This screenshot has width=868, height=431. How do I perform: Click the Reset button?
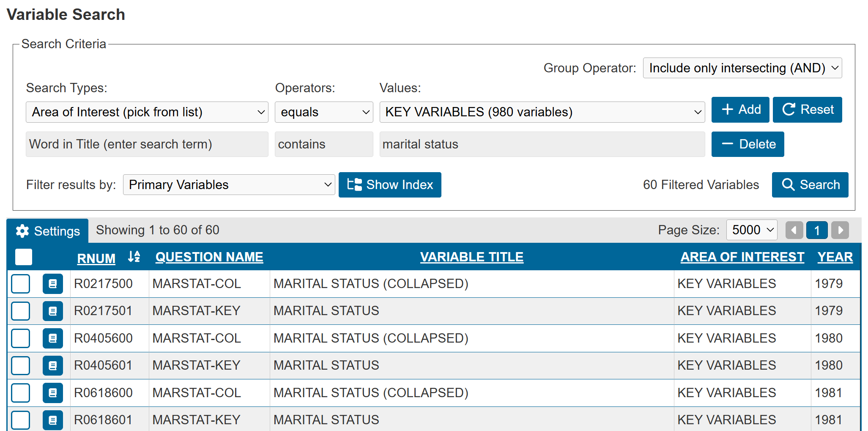point(808,110)
